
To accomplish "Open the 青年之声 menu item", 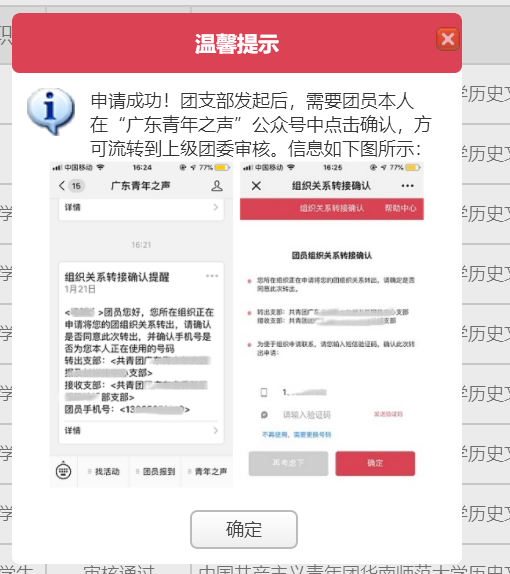I will point(207,472).
